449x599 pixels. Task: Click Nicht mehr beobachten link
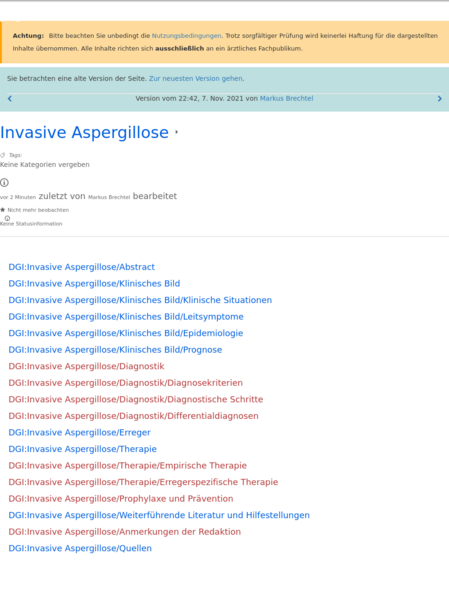coord(38,210)
